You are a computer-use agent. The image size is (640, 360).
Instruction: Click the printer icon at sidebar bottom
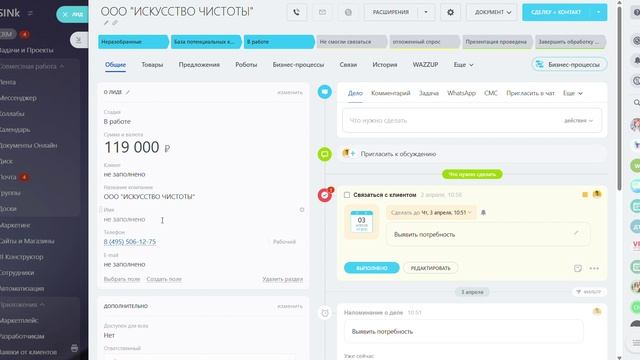(x=74, y=348)
